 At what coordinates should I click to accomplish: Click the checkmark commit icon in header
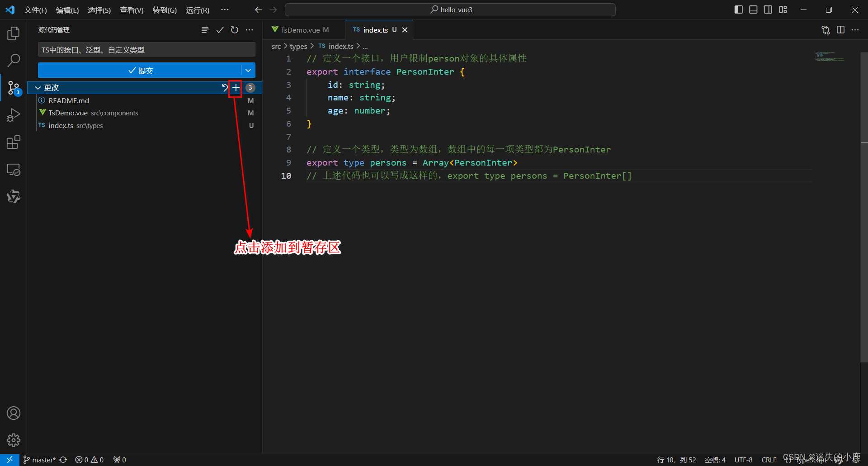click(220, 30)
